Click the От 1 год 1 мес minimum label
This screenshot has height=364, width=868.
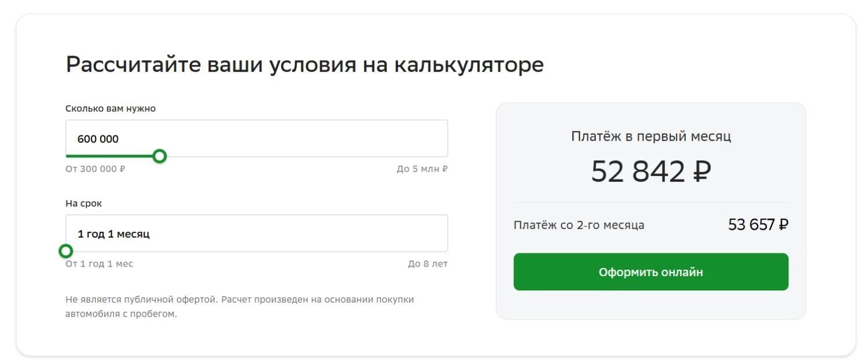pyautogui.click(x=100, y=264)
